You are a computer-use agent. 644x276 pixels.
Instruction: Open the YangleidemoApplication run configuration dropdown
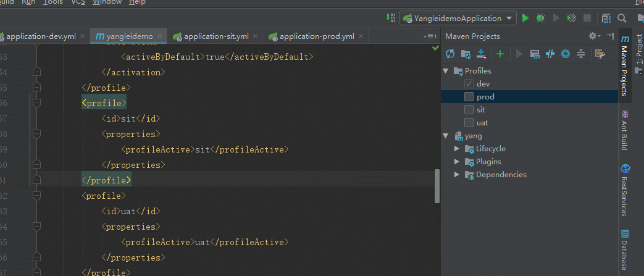tap(458, 18)
